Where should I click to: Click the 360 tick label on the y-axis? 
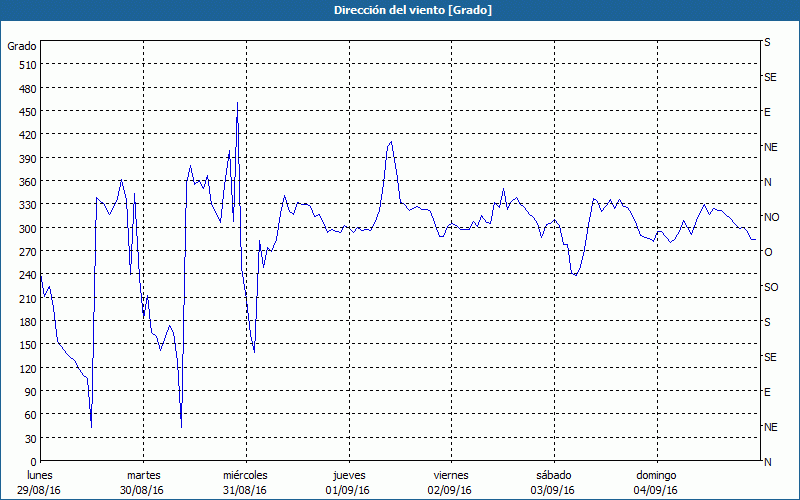tap(27, 182)
